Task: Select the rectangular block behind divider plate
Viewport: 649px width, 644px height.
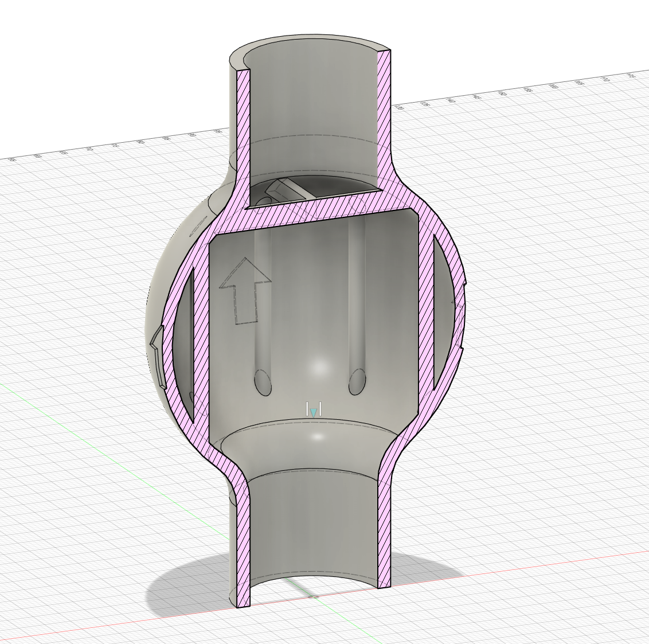Action: click(x=287, y=190)
